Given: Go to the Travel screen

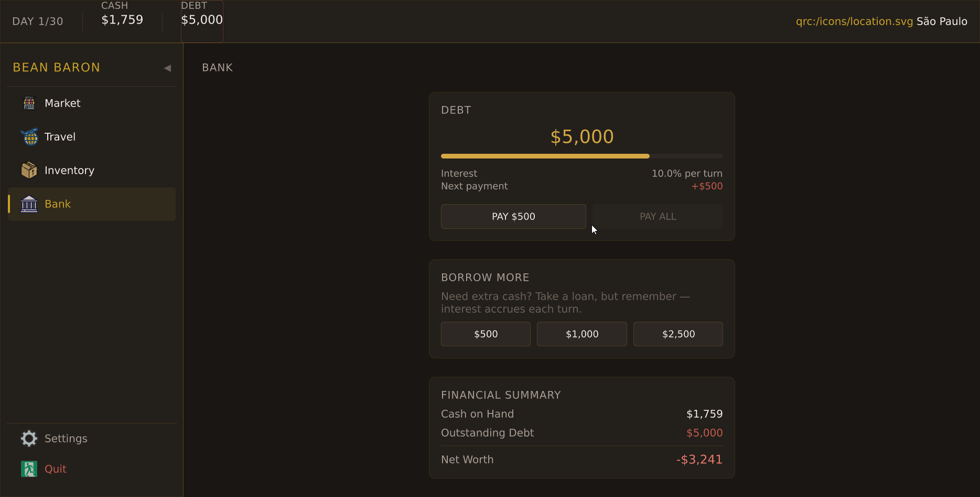Looking at the screenshot, I should pyautogui.click(x=60, y=137).
